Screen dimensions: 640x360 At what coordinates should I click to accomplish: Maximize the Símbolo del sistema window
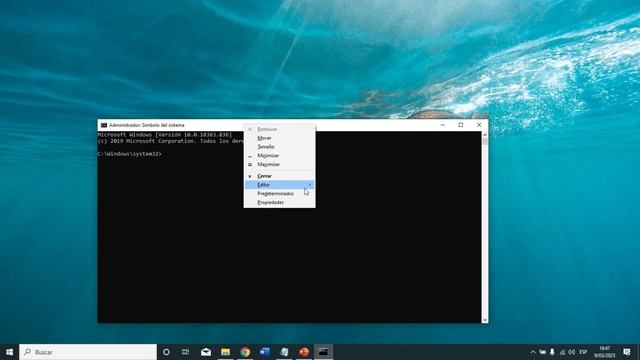pyautogui.click(x=461, y=125)
